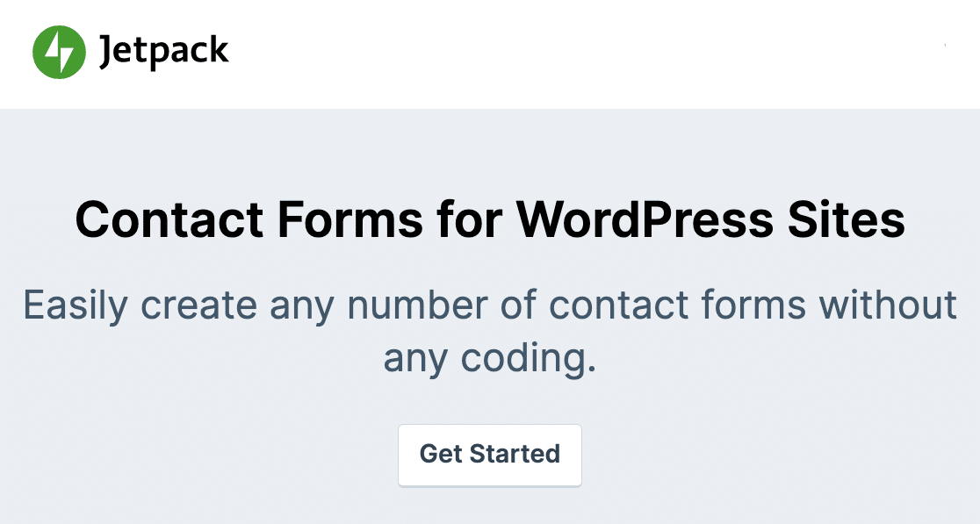Click the word create in the subtitle
The height and width of the screenshot is (524, 980).
click(198, 306)
